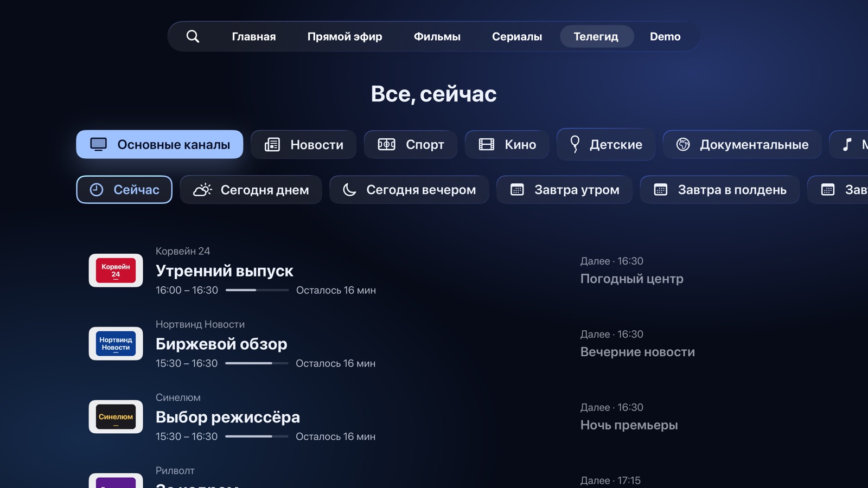The image size is (868, 488).
Task: Open the Demo tab
Action: pos(665,36)
